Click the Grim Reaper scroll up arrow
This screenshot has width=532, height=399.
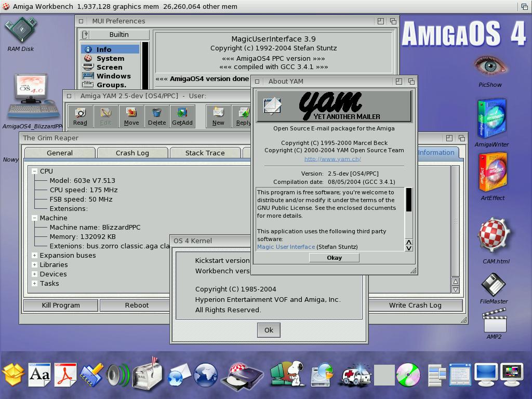click(456, 281)
